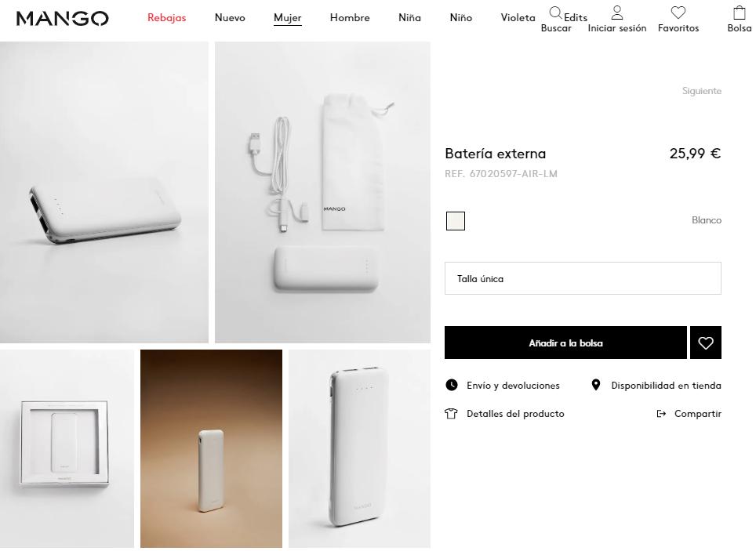The image size is (756, 551).
Task: Click the clock icon for Envío y devoluciones
Action: pos(452,385)
